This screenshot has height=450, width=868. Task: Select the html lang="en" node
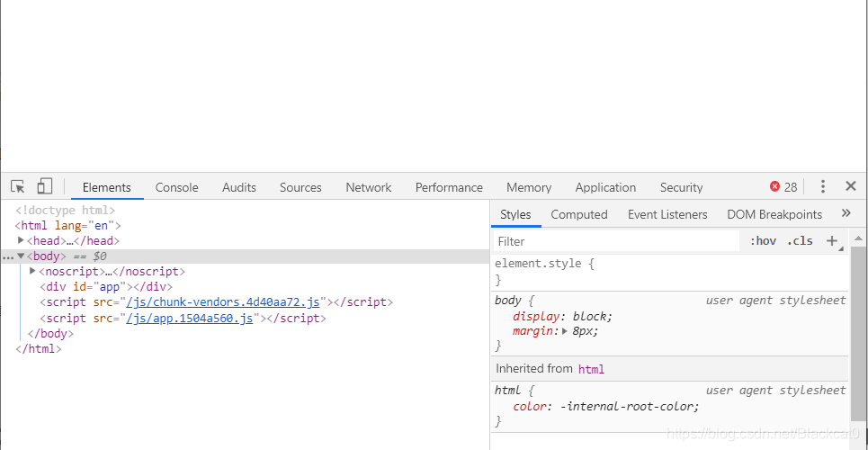coord(67,226)
